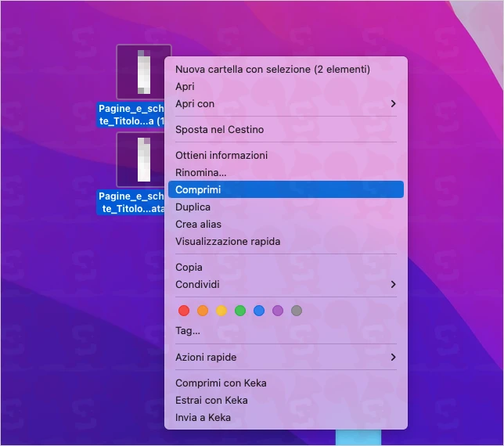Open the Tag... editor entry
The width and height of the screenshot is (504, 446).
(x=188, y=331)
